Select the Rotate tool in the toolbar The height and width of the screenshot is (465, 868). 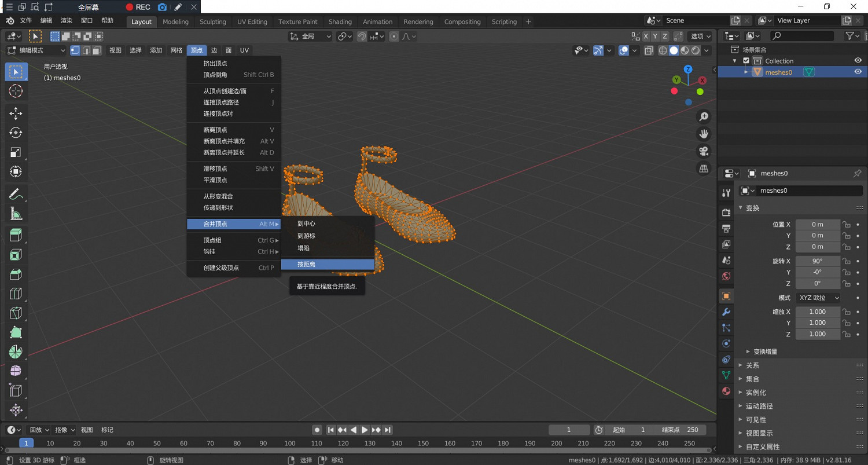pos(16,133)
